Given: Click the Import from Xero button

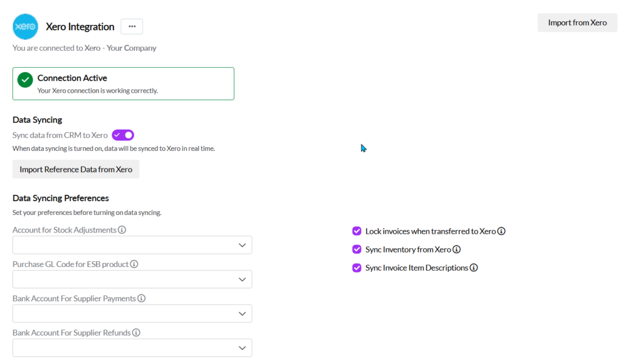Looking at the screenshot, I should (577, 22).
